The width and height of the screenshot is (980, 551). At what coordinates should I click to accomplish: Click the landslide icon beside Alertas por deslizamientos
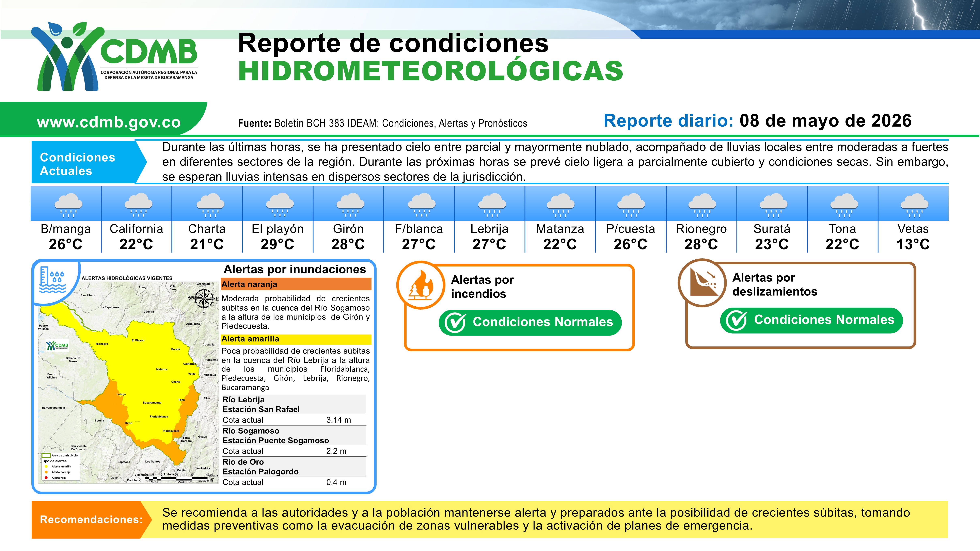pyautogui.click(x=702, y=283)
